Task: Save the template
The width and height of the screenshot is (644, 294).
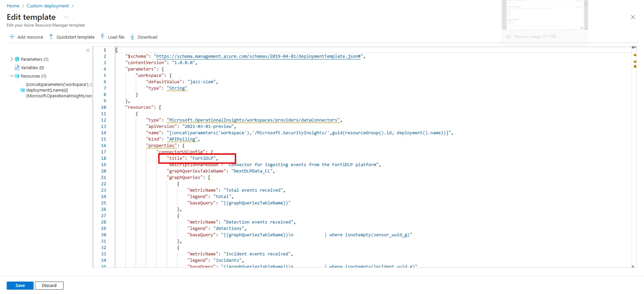Action: pos(20,286)
